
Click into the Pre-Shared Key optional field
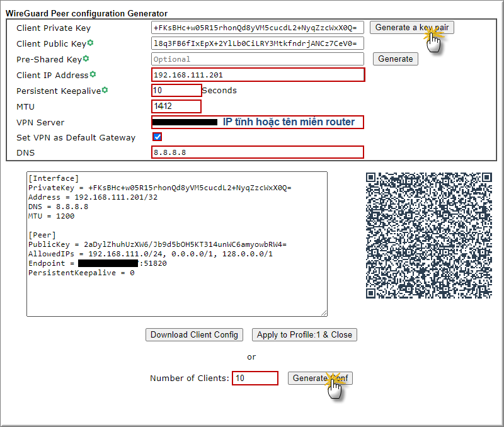pos(258,59)
